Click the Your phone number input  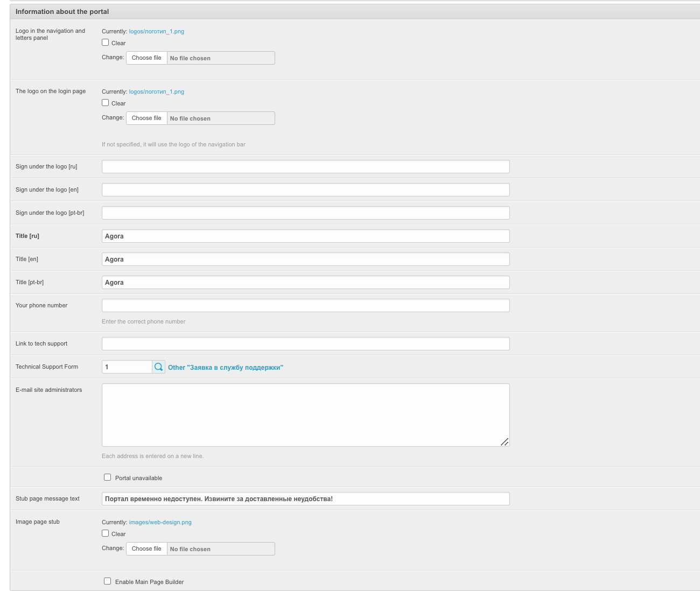[x=305, y=306]
